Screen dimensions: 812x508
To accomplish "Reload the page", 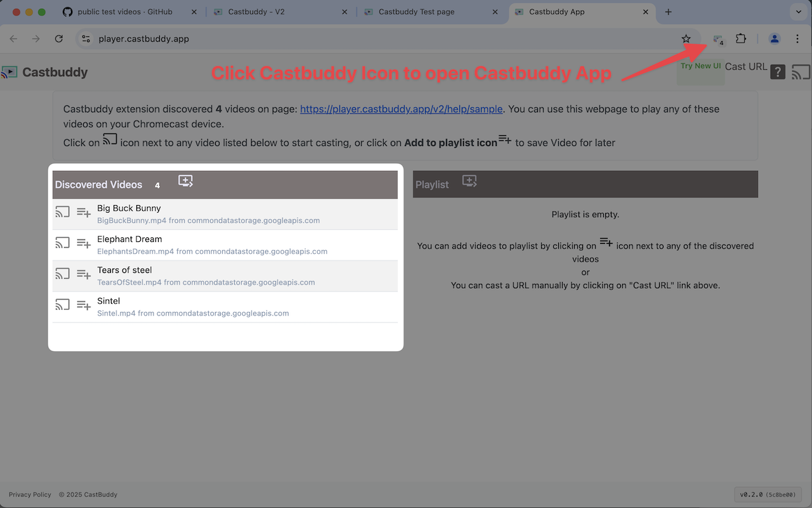I will [59, 39].
